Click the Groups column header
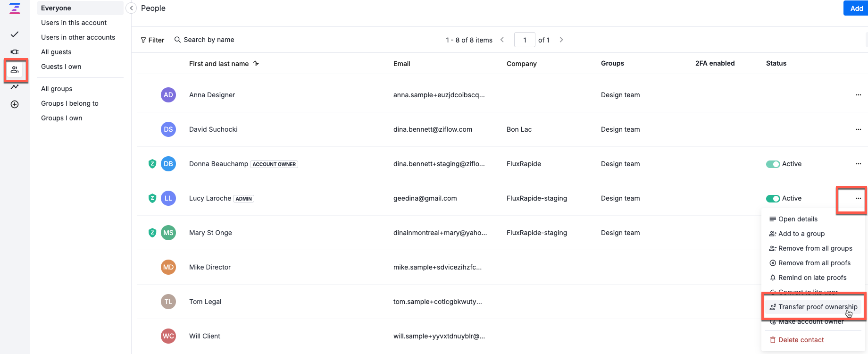Image resolution: width=868 pixels, height=354 pixels. (612, 63)
